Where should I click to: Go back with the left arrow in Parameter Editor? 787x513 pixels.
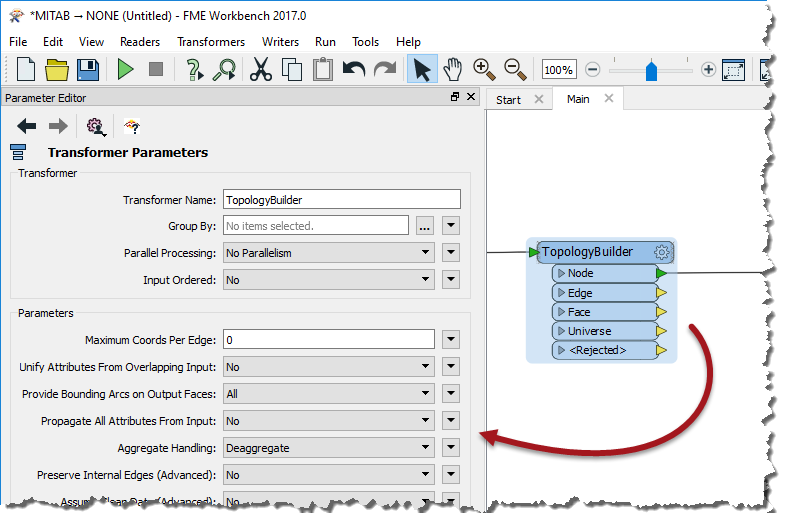click(x=27, y=126)
